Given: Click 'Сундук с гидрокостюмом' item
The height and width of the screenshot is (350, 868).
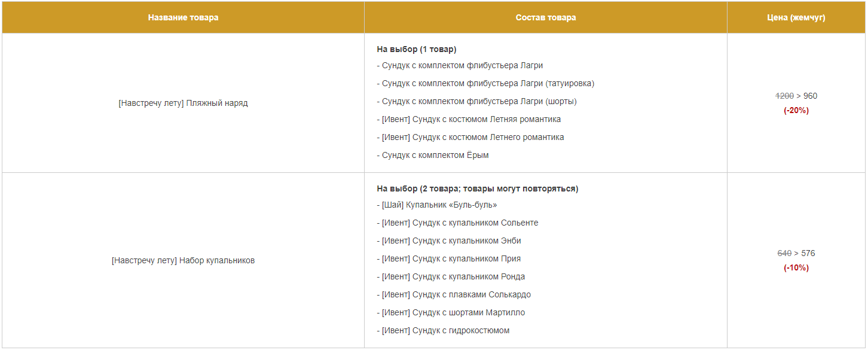Looking at the screenshot, I should pos(445,330).
